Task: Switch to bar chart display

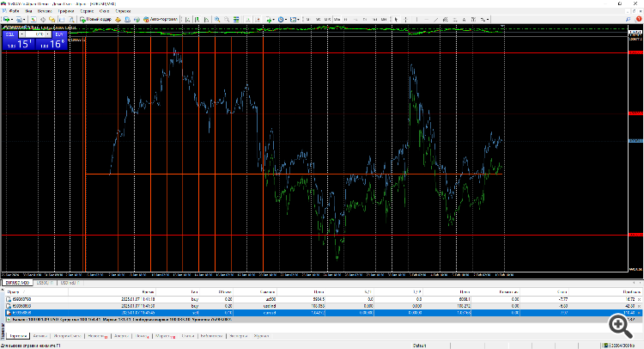Action: tap(188, 19)
